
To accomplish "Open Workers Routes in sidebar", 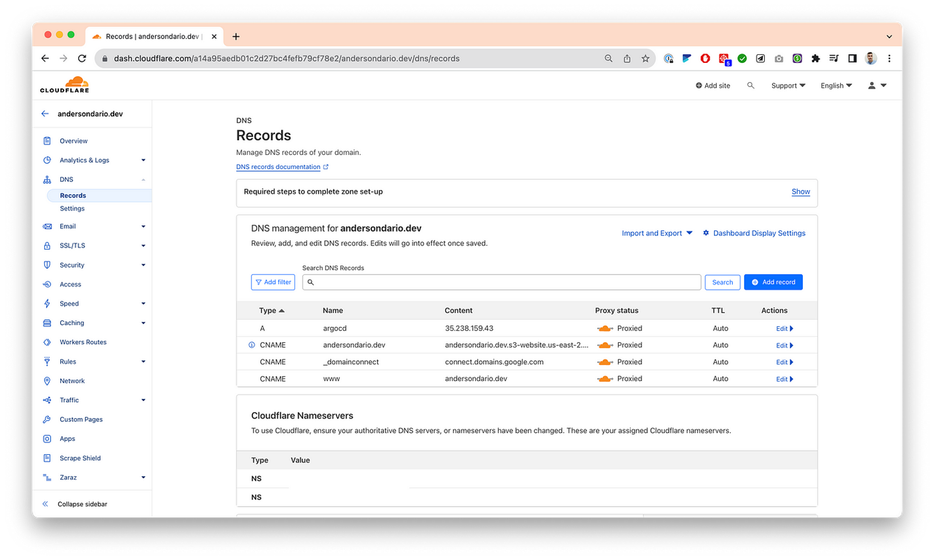I will click(x=83, y=342).
